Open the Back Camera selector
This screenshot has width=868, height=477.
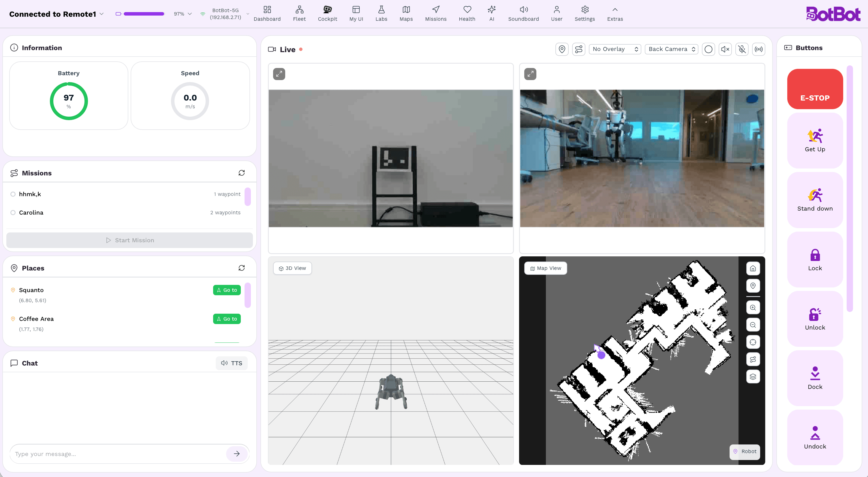671,49
